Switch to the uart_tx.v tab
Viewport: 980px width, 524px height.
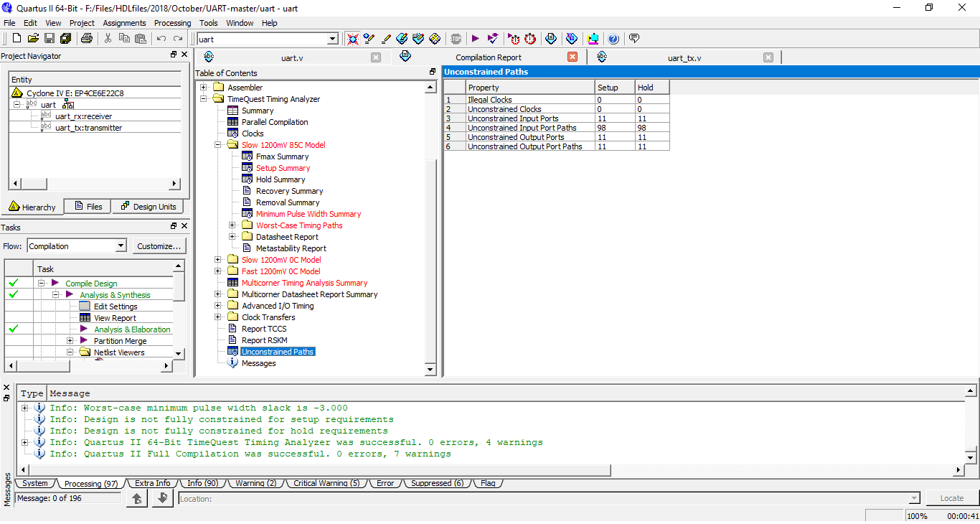[x=684, y=57]
